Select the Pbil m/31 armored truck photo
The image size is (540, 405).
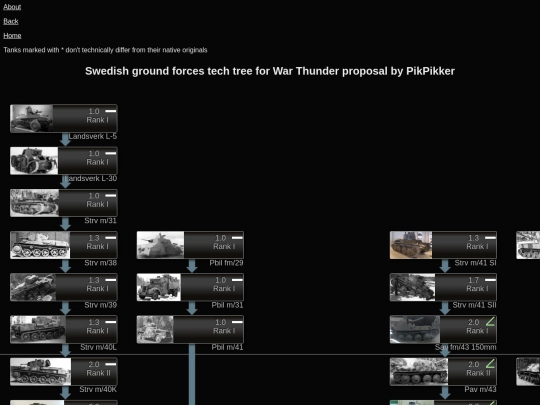[159, 287]
